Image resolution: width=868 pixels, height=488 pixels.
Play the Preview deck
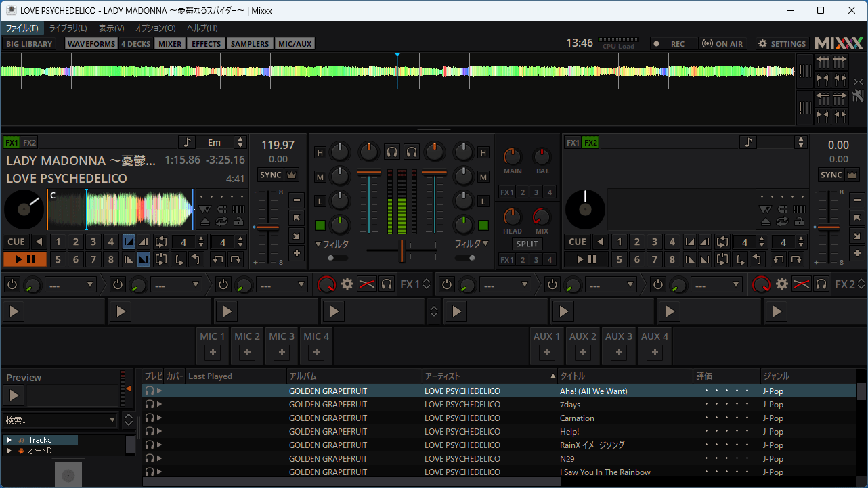[x=14, y=396]
